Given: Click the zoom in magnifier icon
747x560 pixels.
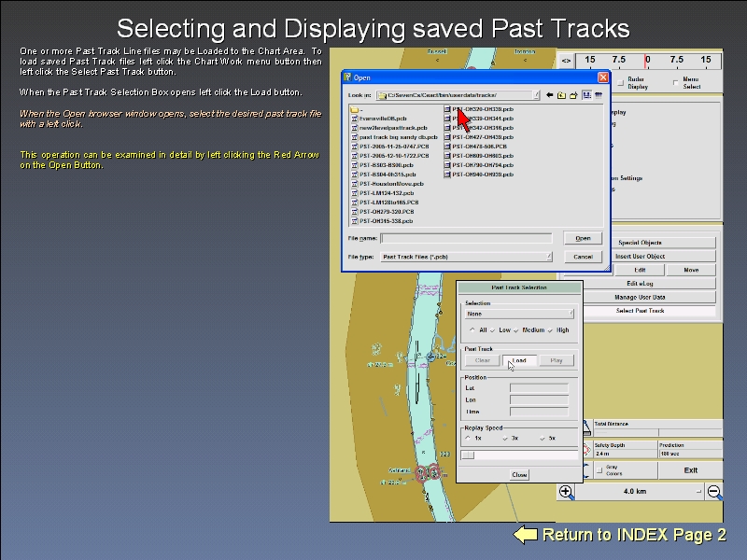Looking at the screenshot, I should coord(567,492).
